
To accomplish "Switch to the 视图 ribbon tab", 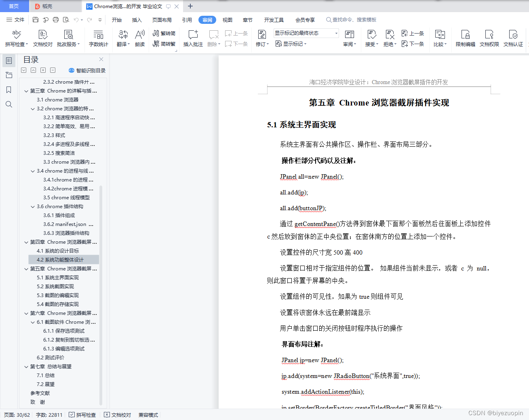I will [x=228, y=20].
